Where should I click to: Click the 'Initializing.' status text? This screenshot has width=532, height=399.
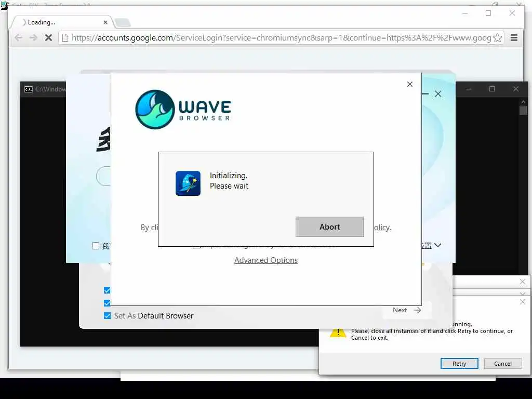[x=229, y=176]
